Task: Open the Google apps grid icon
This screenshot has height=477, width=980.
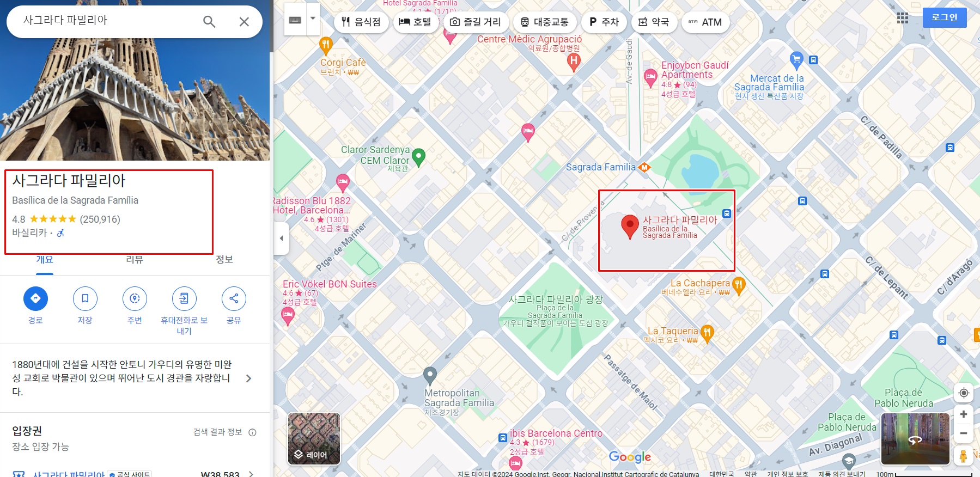Action: (903, 18)
